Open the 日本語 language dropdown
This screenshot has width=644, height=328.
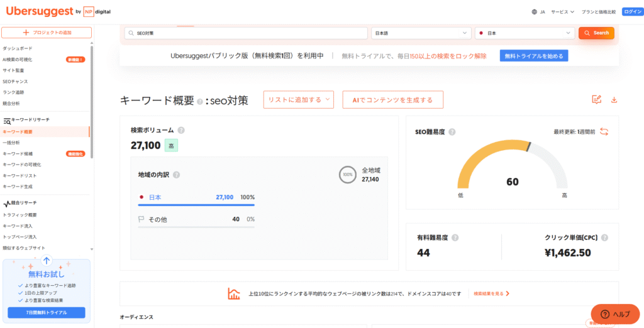click(421, 33)
